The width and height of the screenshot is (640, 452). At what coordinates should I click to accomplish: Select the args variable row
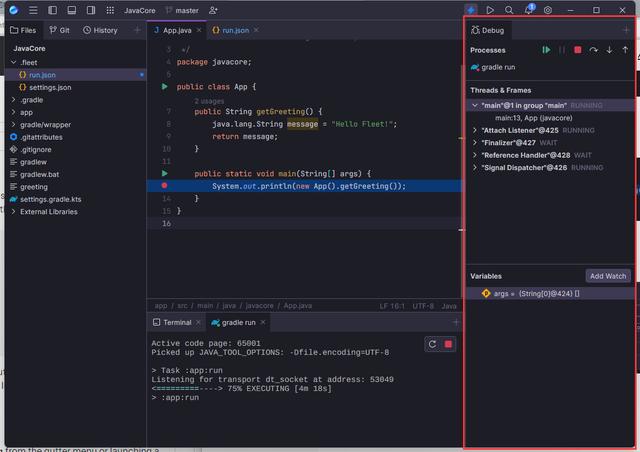pos(550,294)
